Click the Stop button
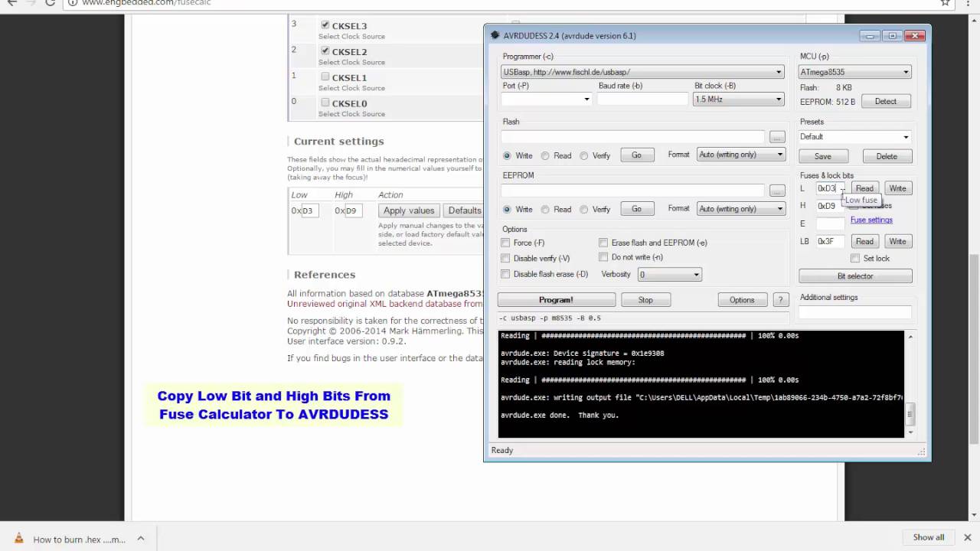Image resolution: width=980 pixels, height=551 pixels. click(x=645, y=300)
